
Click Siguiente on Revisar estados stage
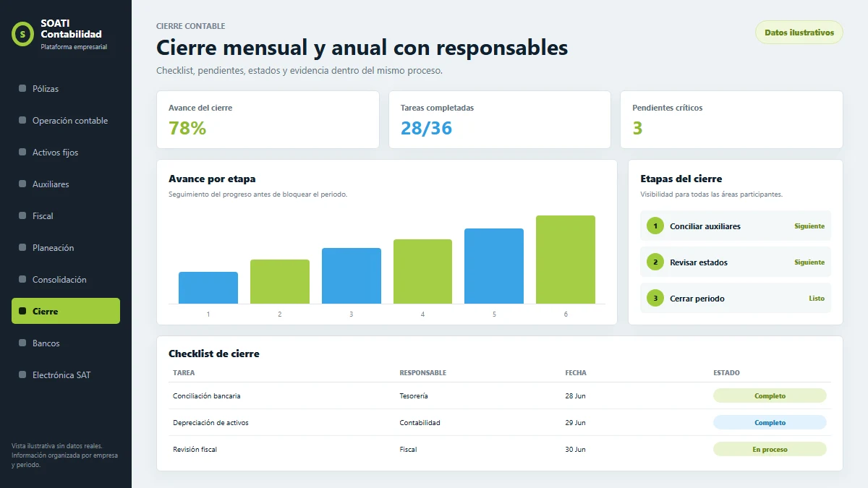[x=809, y=262]
